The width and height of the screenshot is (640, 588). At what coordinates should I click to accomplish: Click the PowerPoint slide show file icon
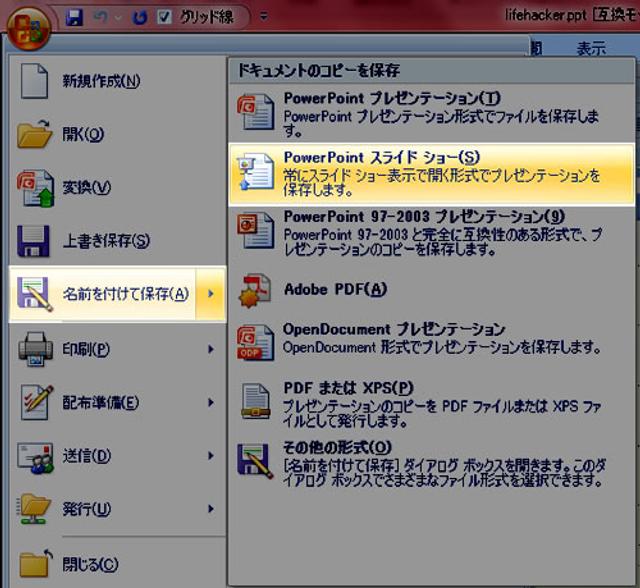click(256, 171)
